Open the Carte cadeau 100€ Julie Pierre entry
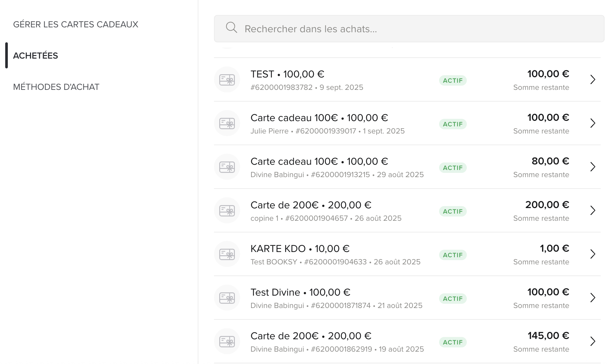 click(407, 123)
